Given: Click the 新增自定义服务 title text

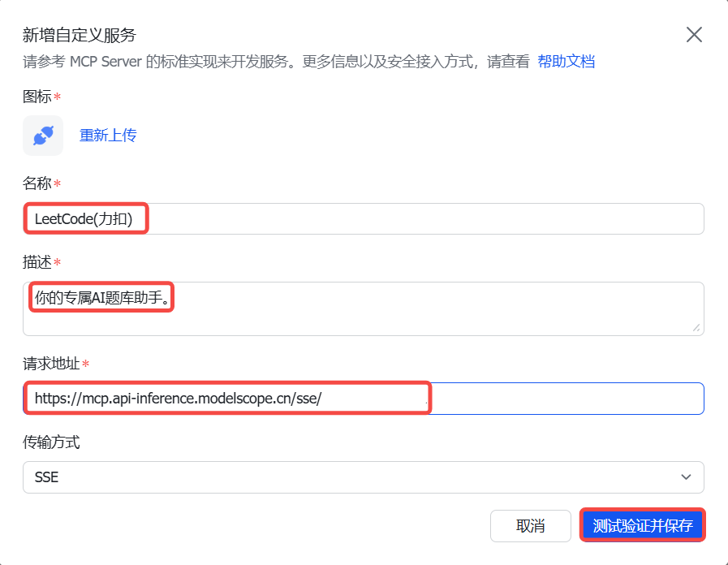Looking at the screenshot, I should point(79,35).
